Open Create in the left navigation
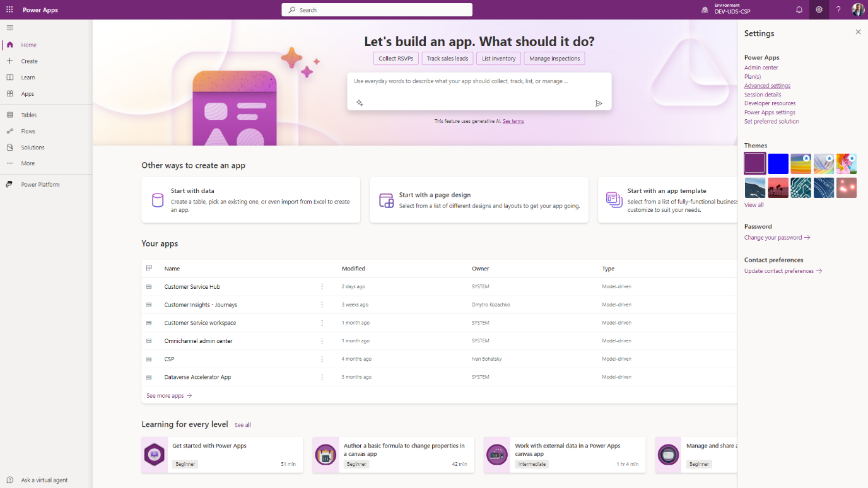 click(46, 61)
